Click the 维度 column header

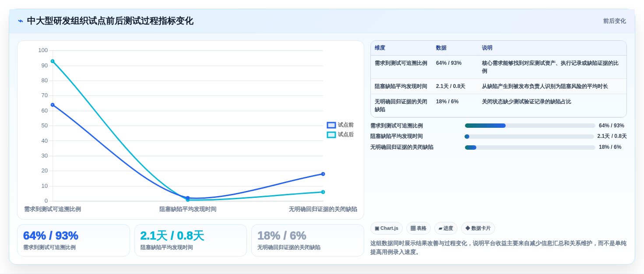click(x=380, y=48)
